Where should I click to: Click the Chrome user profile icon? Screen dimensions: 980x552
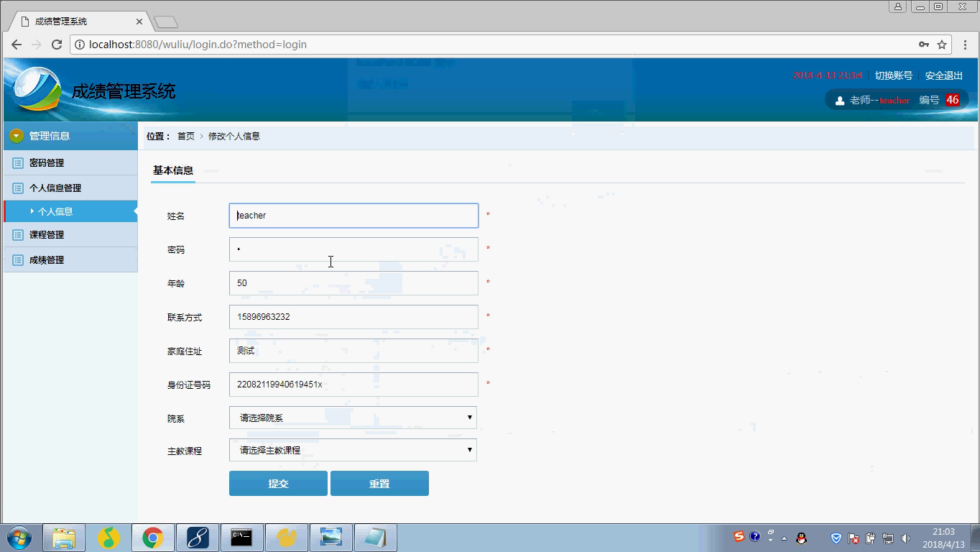click(x=898, y=6)
